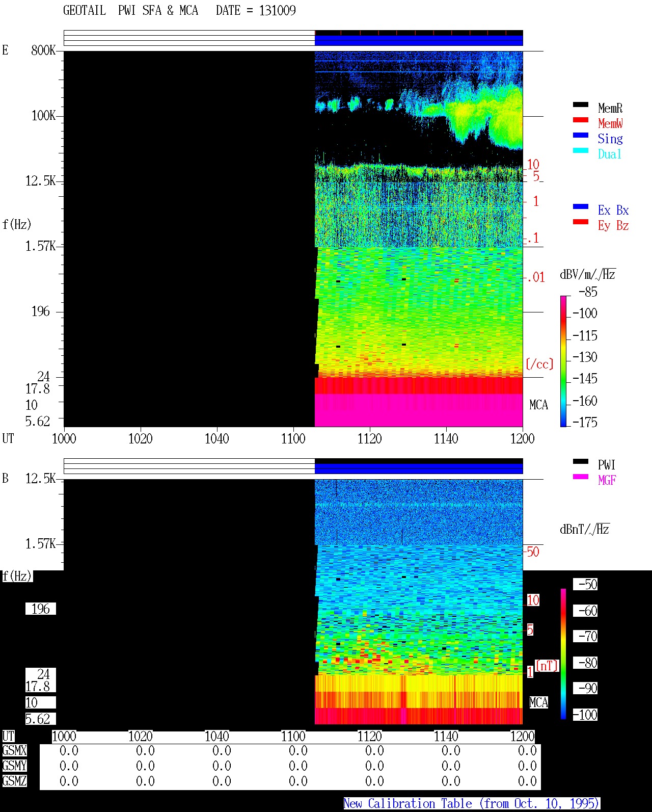Viewport: 652px width, 812px height.
Task: Click the red '10' density tick label
Action: tap(533, 164)
